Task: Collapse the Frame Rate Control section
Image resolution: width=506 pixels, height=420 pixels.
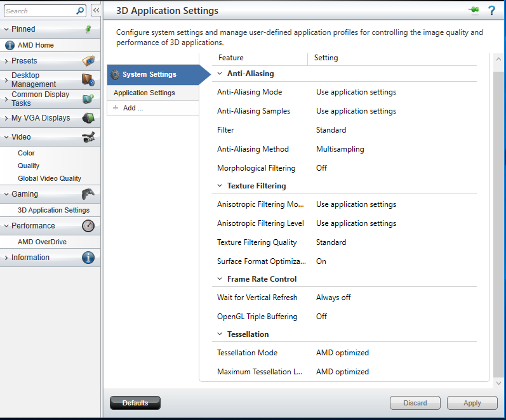Action: pyautogui.click(x=220, y=279)
